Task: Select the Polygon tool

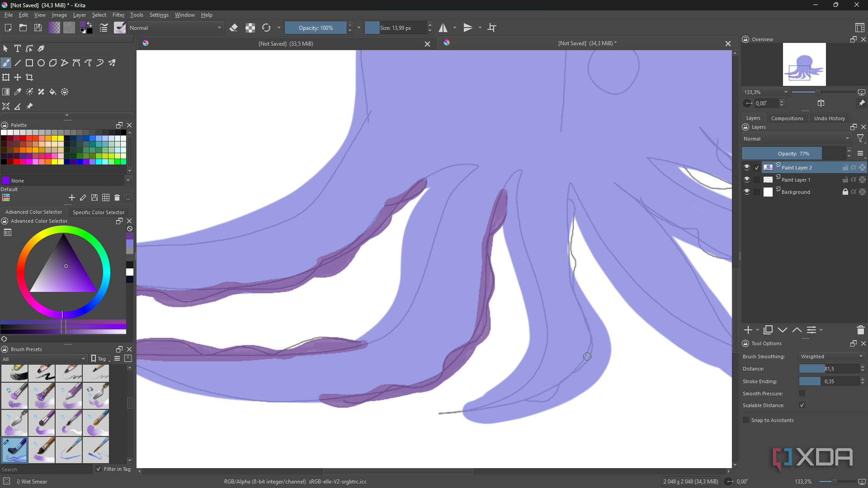Action: tap(53, 63)
